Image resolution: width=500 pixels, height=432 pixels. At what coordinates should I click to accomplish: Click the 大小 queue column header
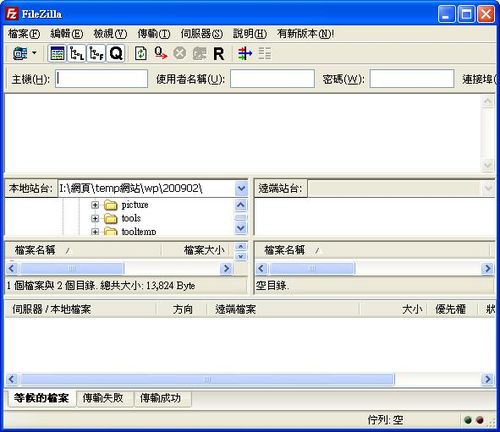394,309
